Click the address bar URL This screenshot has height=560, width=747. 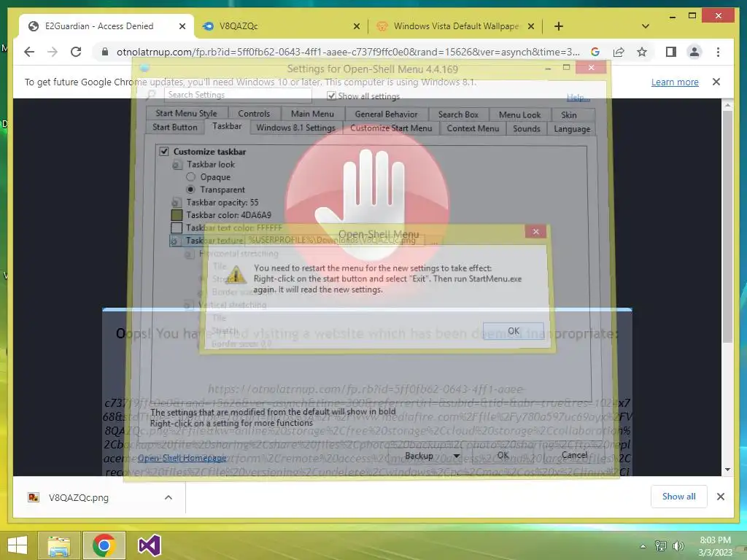pos(348,52)
